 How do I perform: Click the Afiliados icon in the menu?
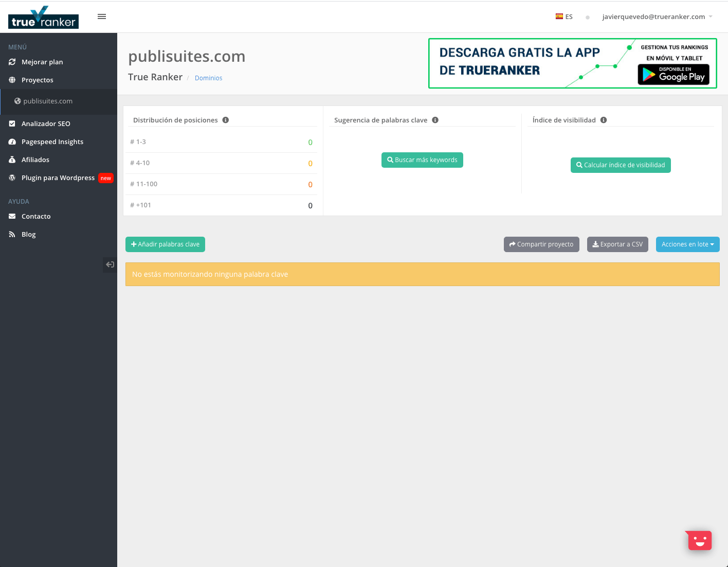pyautogui.click(x=12, y=160)
